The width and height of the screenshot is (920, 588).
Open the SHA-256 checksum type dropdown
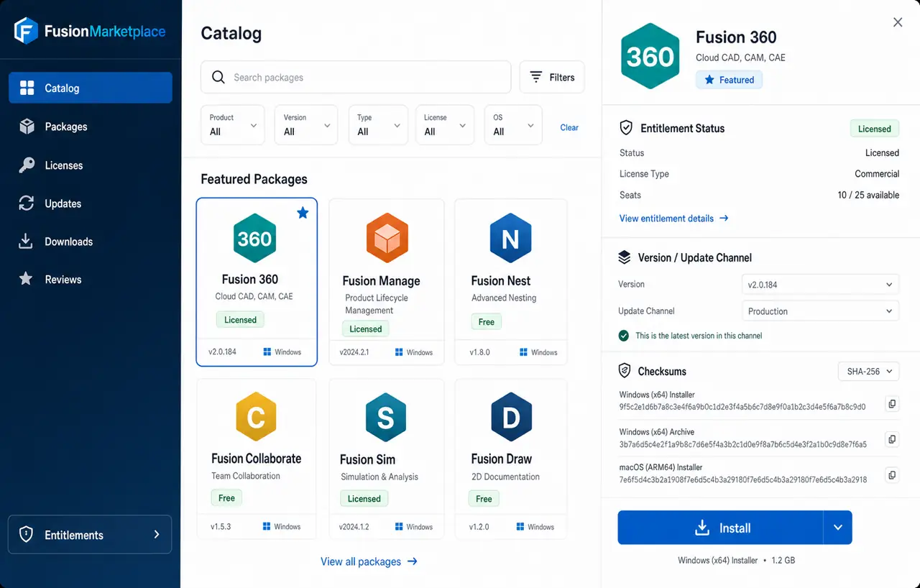(x=869, y=372)
